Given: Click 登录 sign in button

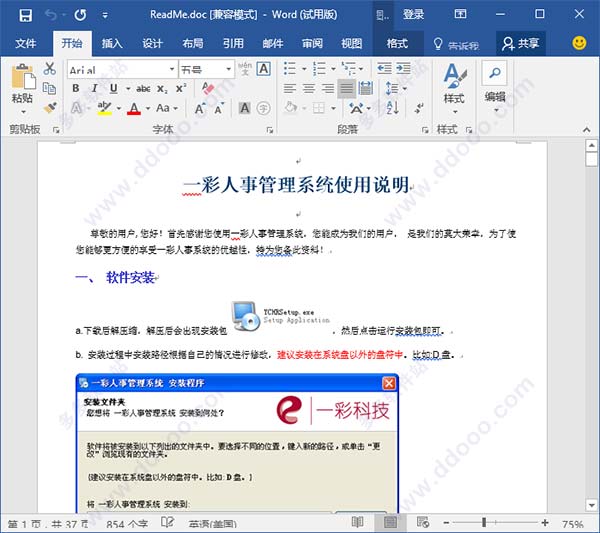Looking at the screenshot, I should click(x=413, y=15).
